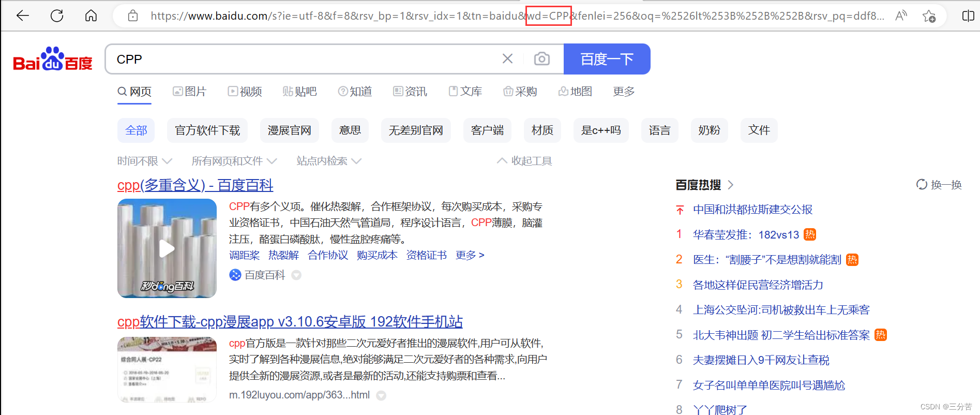Open the 站点内检索 dropdown
980x415 pixels.
[329, 161]
